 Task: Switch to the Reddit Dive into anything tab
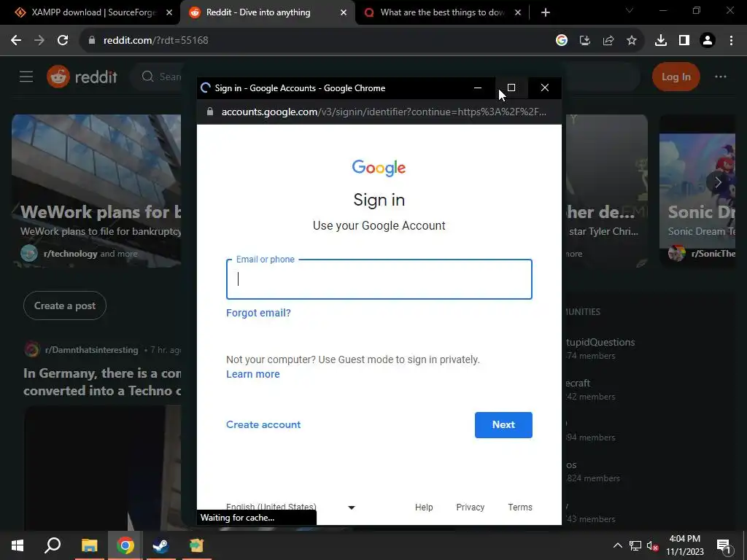click(267, 12)
